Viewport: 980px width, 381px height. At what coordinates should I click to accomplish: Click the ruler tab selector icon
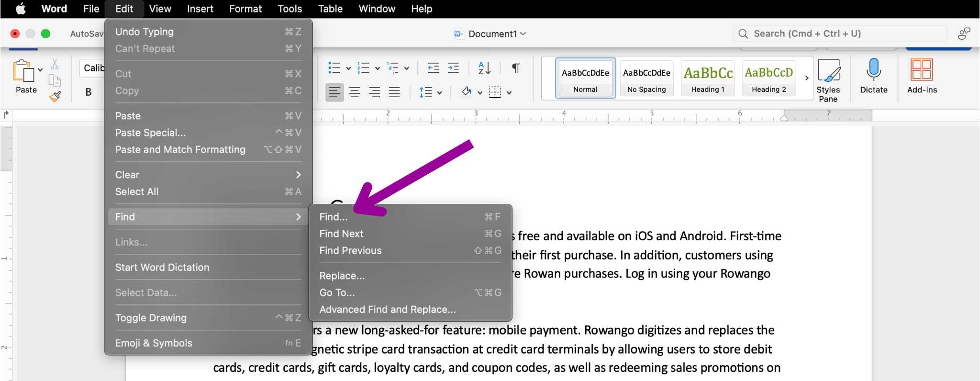(6, 115)
